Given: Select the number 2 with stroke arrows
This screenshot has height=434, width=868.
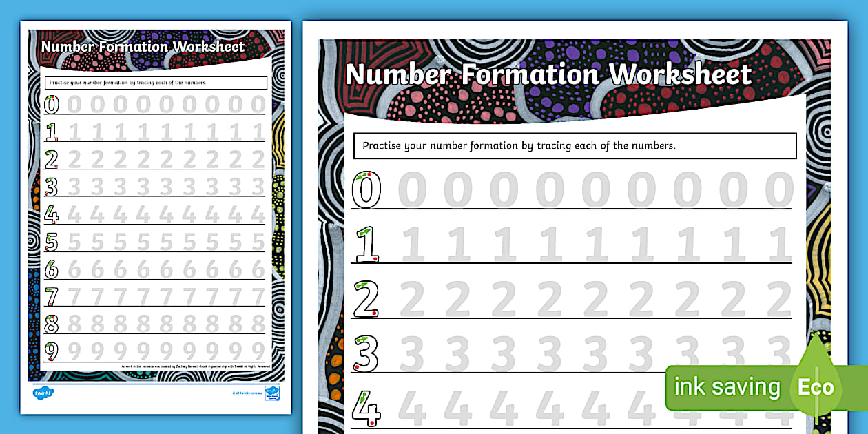Looking at the screenshot, I should [365, 298].
